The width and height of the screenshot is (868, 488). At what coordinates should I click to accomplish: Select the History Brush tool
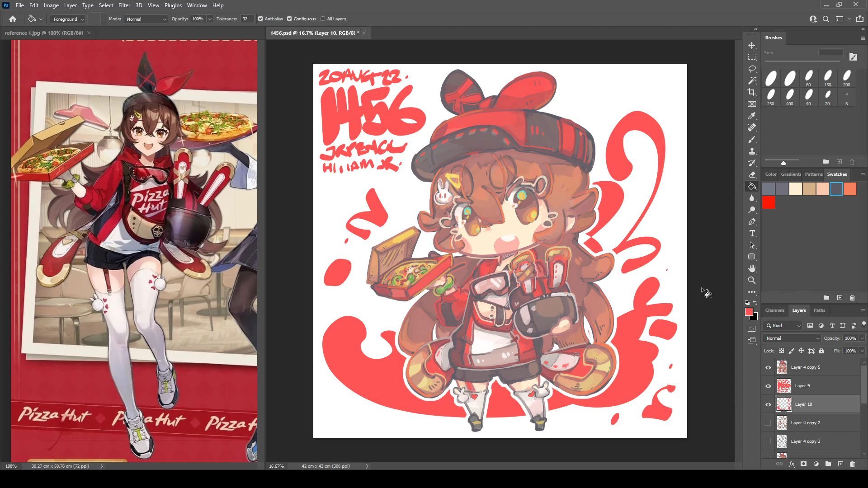pyautogui.click(x=752, y=163)
